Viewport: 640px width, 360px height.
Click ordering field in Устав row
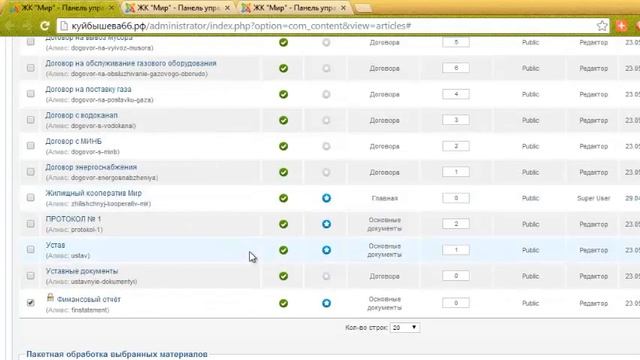point(456,250)
